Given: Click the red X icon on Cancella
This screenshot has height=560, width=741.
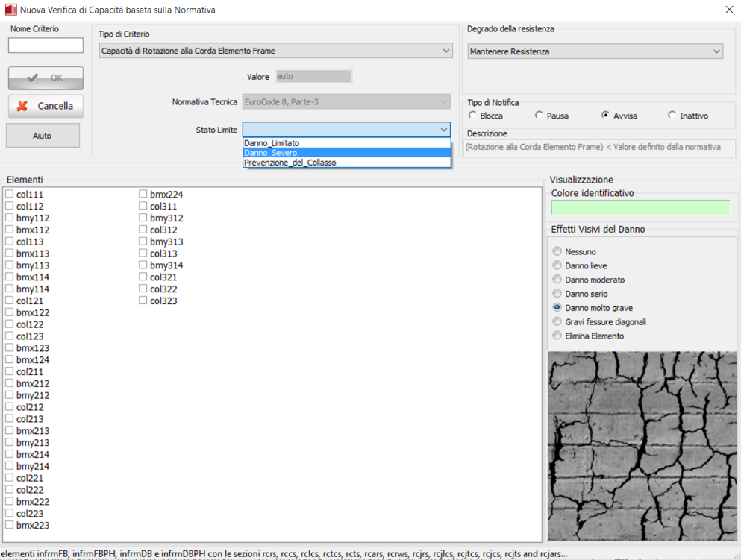Looking at the screenshot, I should pyautogui.click(x=22, y=106).
